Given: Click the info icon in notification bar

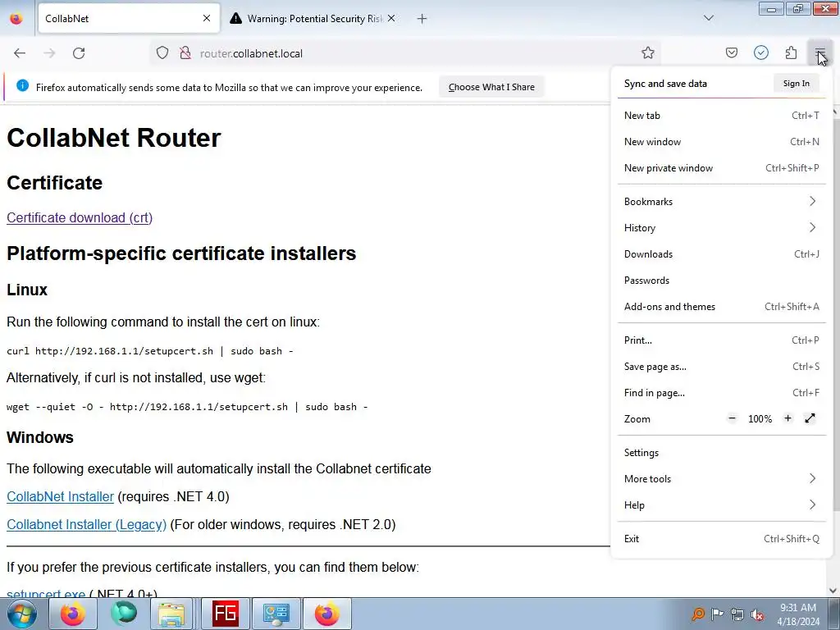Looking at the screenshot, I should click(x=22, y=85).
